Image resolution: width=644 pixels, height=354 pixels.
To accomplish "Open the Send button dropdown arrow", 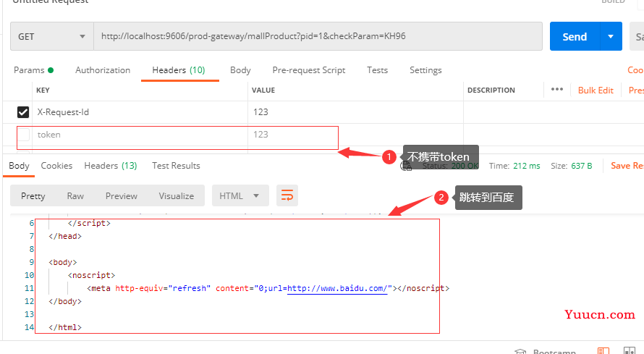I will tap(611, 36).
